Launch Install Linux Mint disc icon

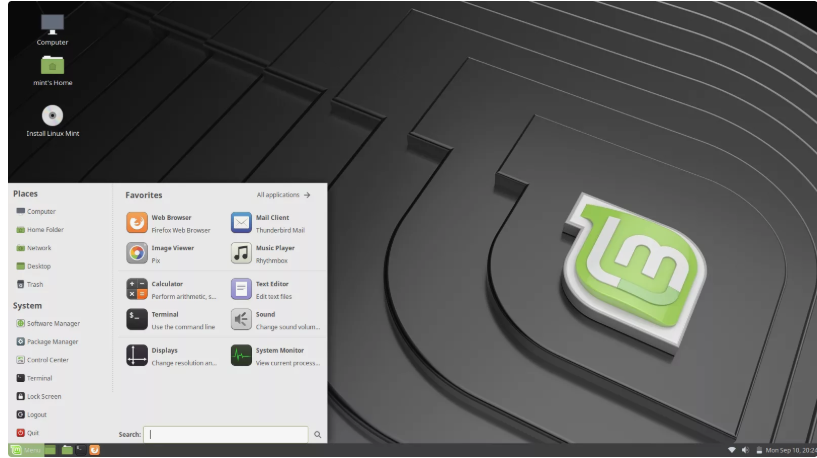[x=53, y=121]
